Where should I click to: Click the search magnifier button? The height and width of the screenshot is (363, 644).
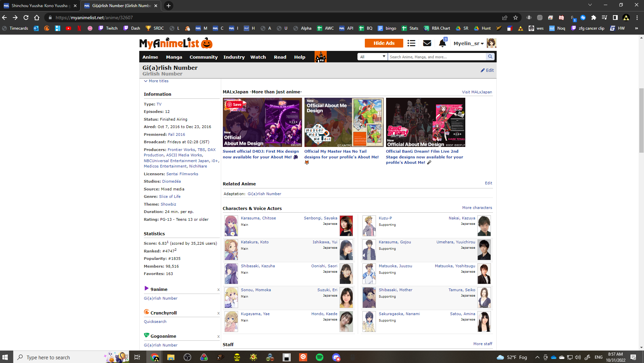click(490, 57)
